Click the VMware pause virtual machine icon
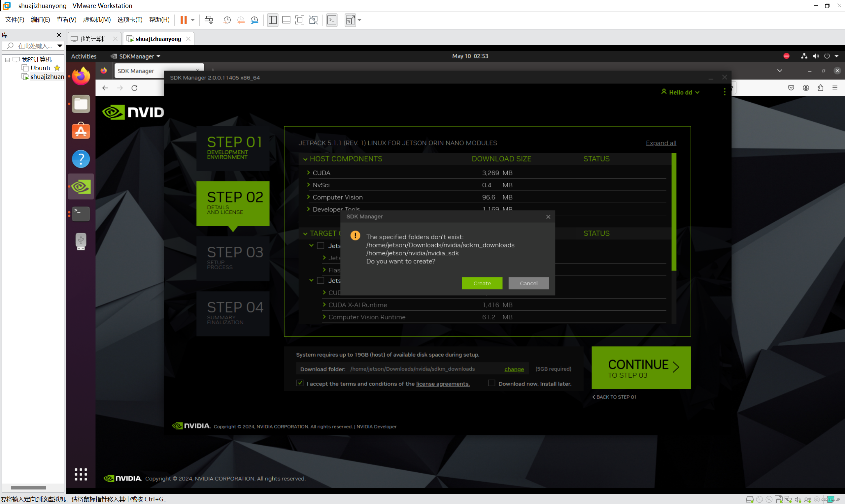Screen dimensions: 845x504 point(184,20)
